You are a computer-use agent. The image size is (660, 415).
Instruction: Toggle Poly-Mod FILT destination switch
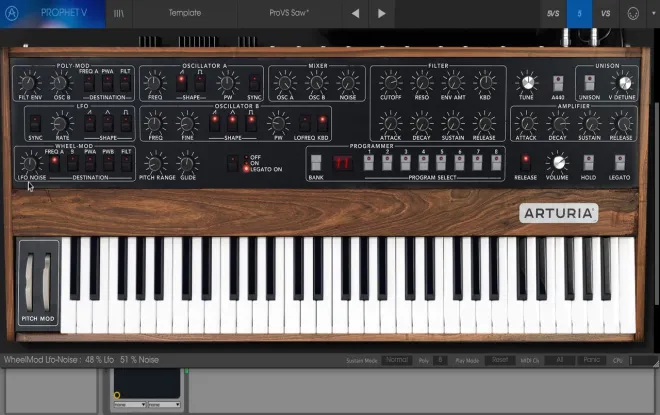[125, 83]
